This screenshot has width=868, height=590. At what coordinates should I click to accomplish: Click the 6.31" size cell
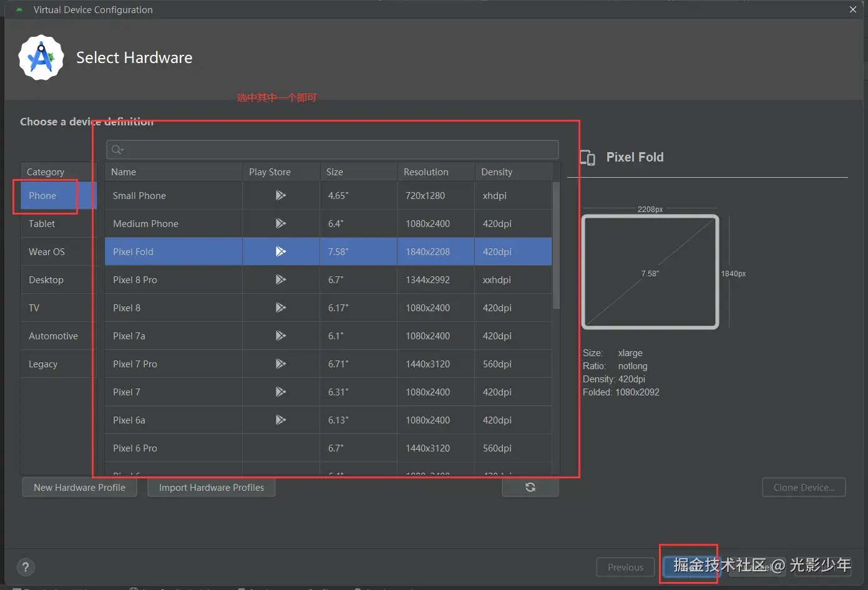[x=358, y=392]
